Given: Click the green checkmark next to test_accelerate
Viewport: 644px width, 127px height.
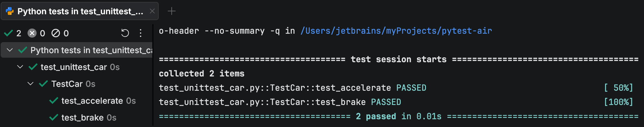Looking at the screenshot, I should click(x=54, y=101).
